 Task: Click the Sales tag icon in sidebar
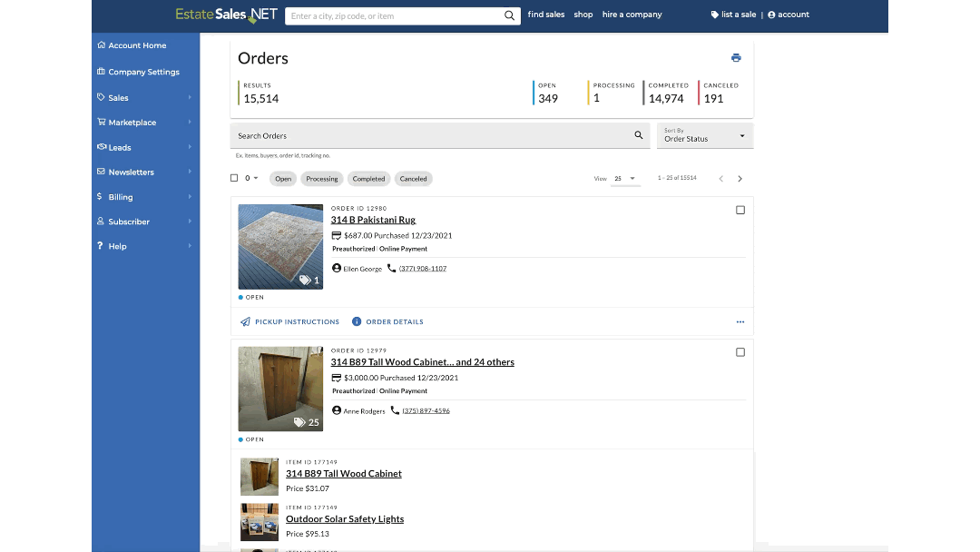coord(102,97)
